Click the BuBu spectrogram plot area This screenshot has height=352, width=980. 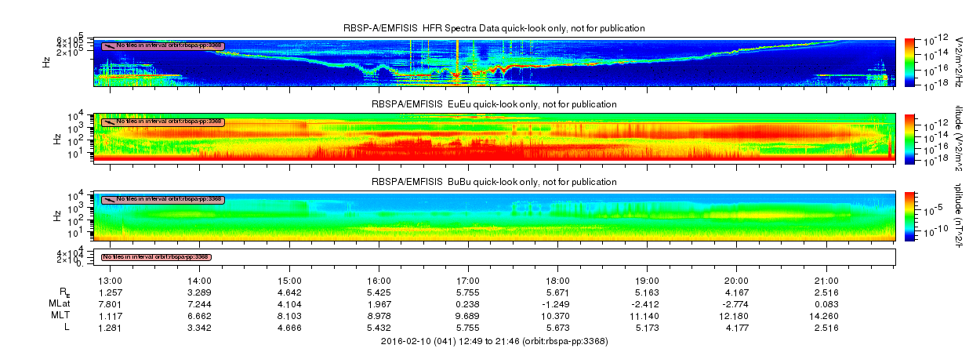click(495, 216)
